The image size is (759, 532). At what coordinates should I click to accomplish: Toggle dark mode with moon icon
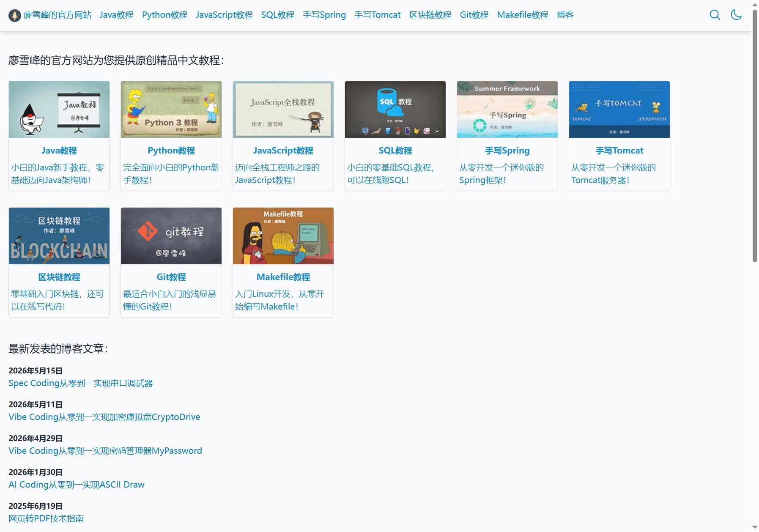pos(736,15)
